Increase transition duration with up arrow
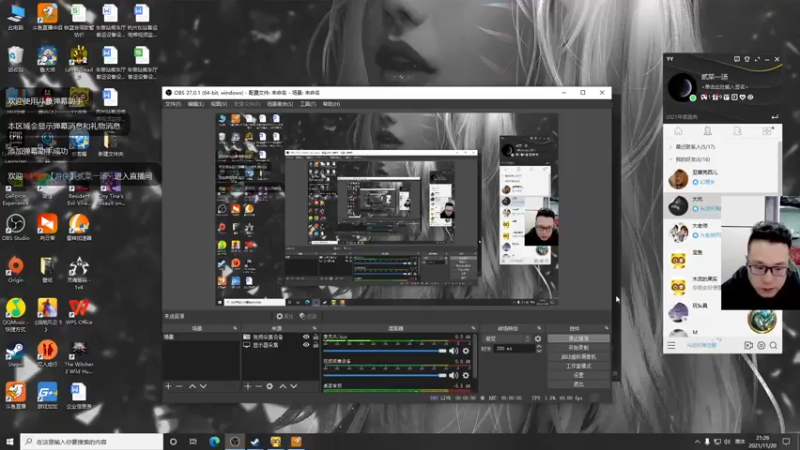The height and width of the screenshot is (450, 800). click(539, 346)
